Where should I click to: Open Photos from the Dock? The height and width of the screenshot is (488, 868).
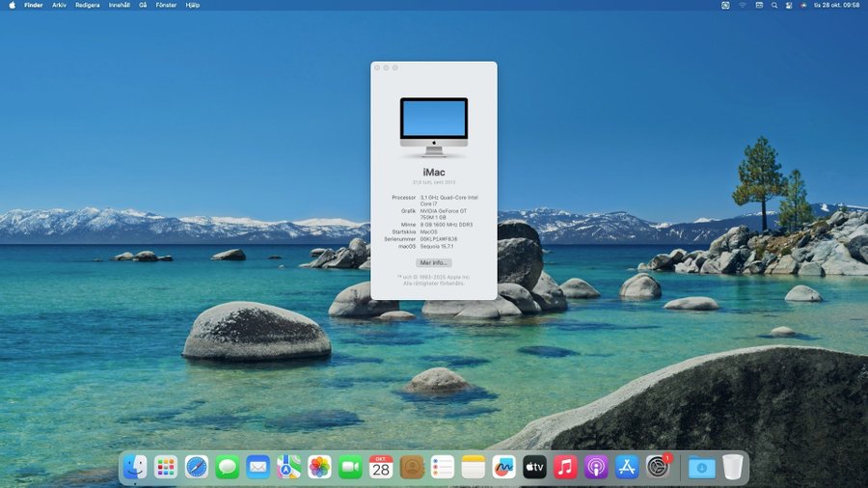(319, 467)
